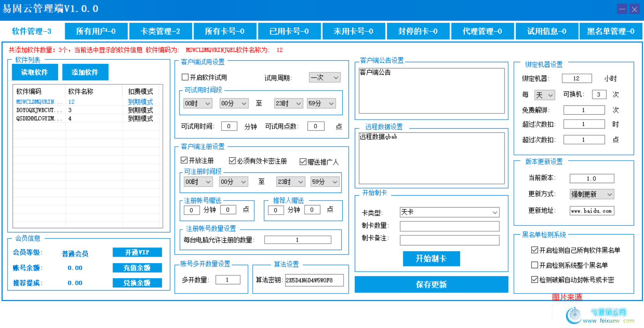The height and width of the screenshot is (328, 644).
Task: Toggle the 赠送推广人 checkbox
Action: 303,162
